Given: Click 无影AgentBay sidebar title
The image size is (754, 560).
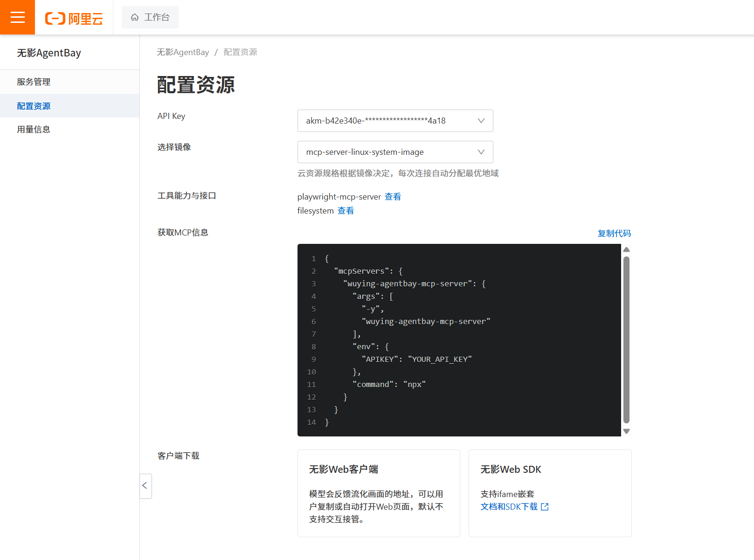Looking at the screenshot, I should coord(49,53).
